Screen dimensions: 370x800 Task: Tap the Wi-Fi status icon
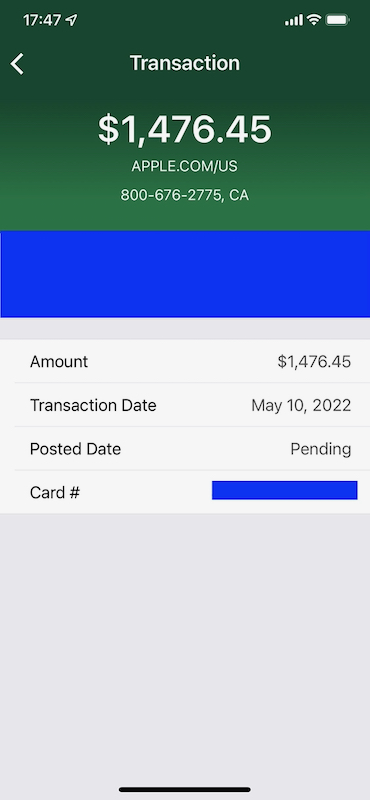313,20
